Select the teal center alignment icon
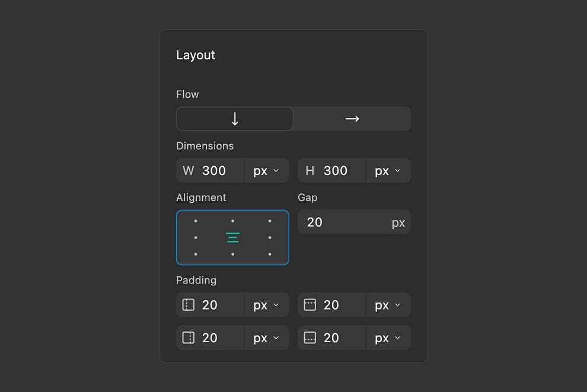Image resolution: width=587 pixels, height=392 pixels. click(x=232, y=237)
